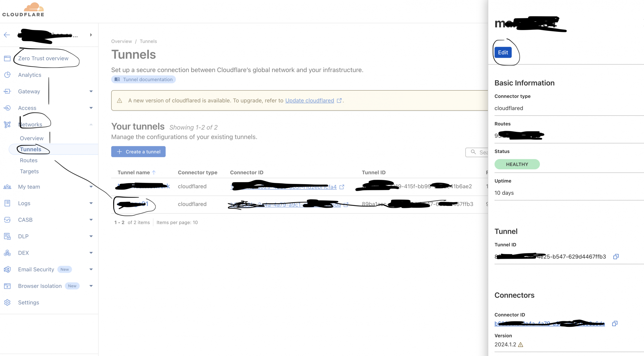Expand the account switcher arrow
Screen dimensions: 644x356
[x=91, y=35]
